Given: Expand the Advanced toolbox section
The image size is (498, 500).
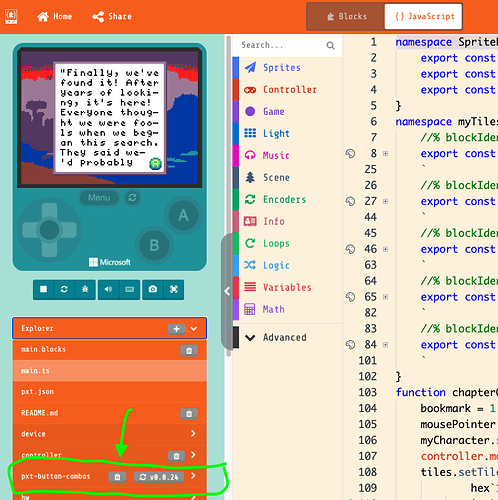Looking at the screenshot, I should click(x=284, y=337).
